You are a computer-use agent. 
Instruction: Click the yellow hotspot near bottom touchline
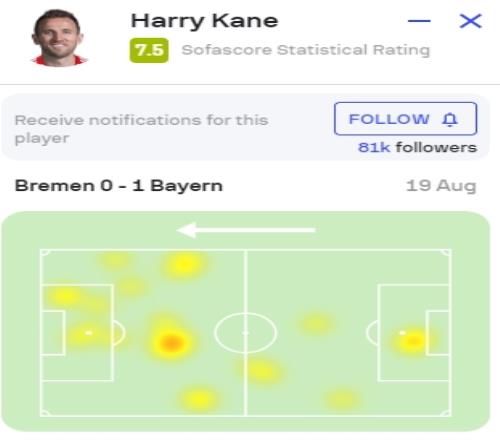click(199, 399)
